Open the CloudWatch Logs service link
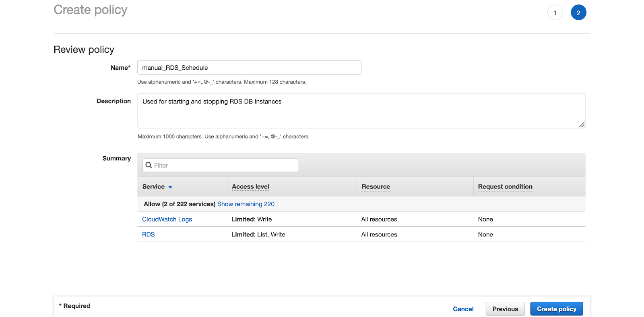 (x=167, y=219)
